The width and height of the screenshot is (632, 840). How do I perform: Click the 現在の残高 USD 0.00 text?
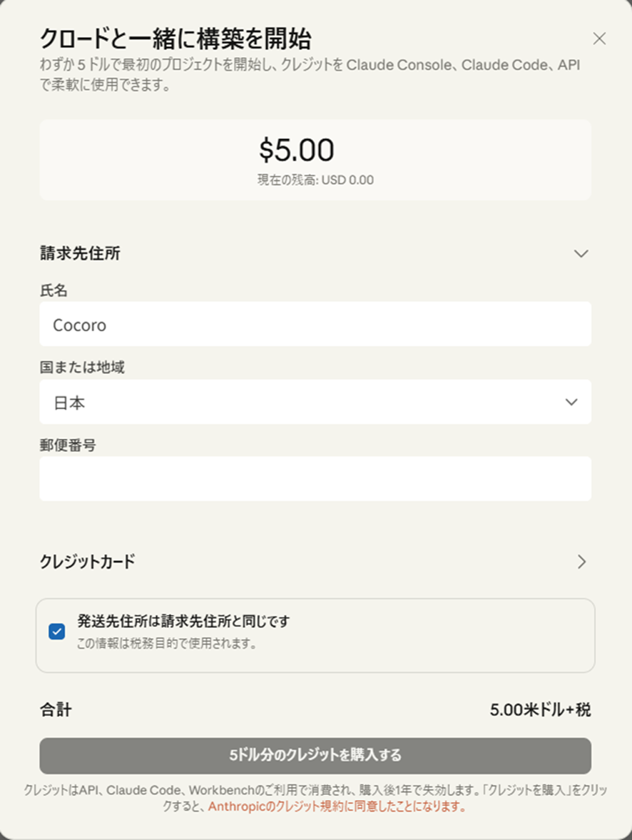[315, 180]
